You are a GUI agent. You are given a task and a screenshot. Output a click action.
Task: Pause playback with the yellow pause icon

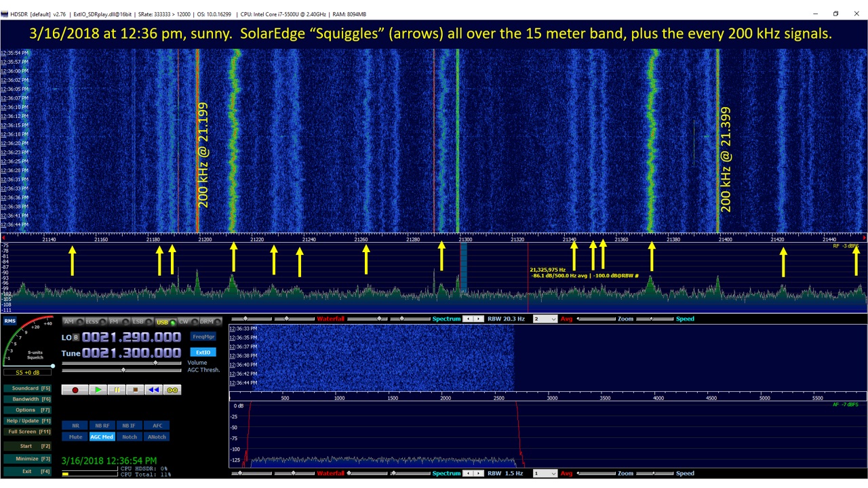pyautogui.click(x=117, y=390)
